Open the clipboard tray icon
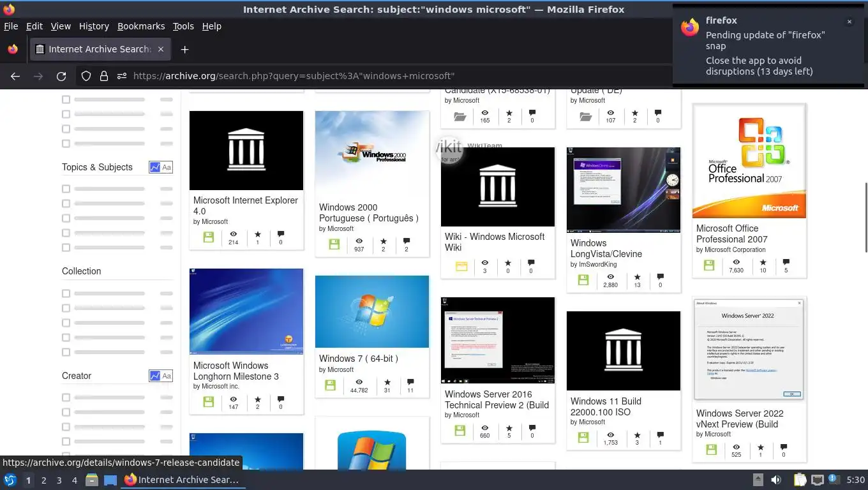The height and width of the screenshot is (490, 868). 800,480
